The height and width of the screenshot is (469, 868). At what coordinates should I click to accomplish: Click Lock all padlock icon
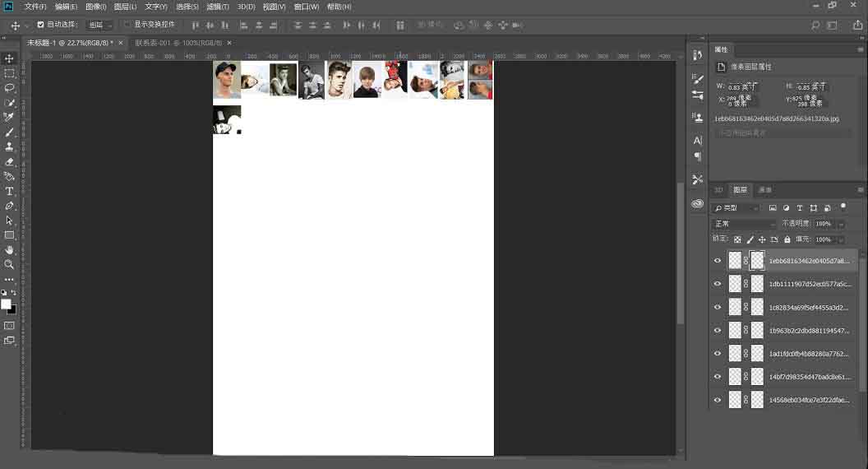(787, 239)
